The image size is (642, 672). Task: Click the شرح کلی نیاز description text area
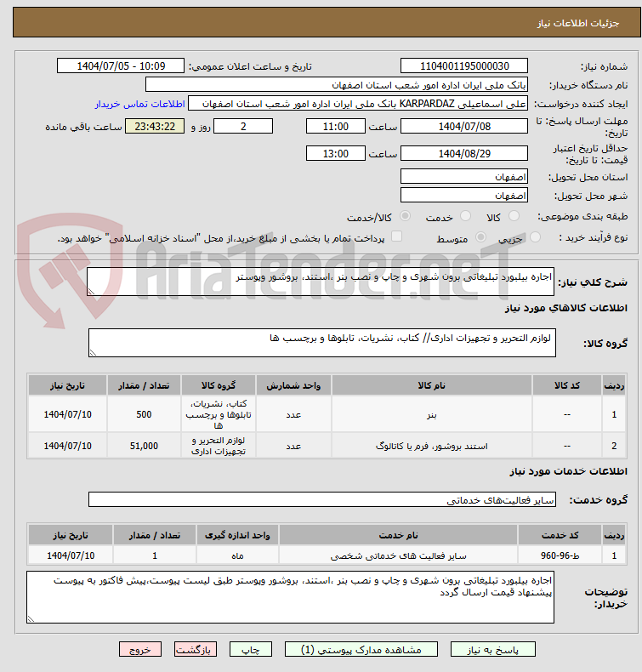[x=321, y=282]
